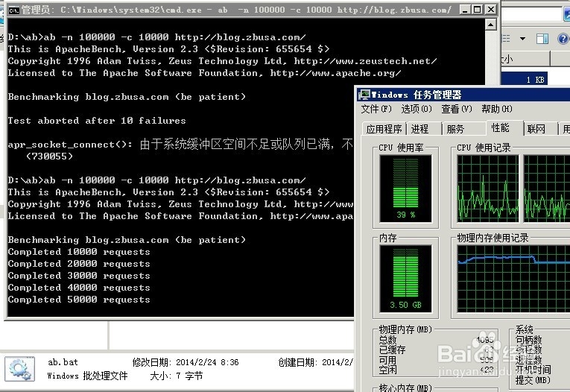Click the Windows 批处理文件 file type text
Screen dimensions: 570x392
pos(87,376)
